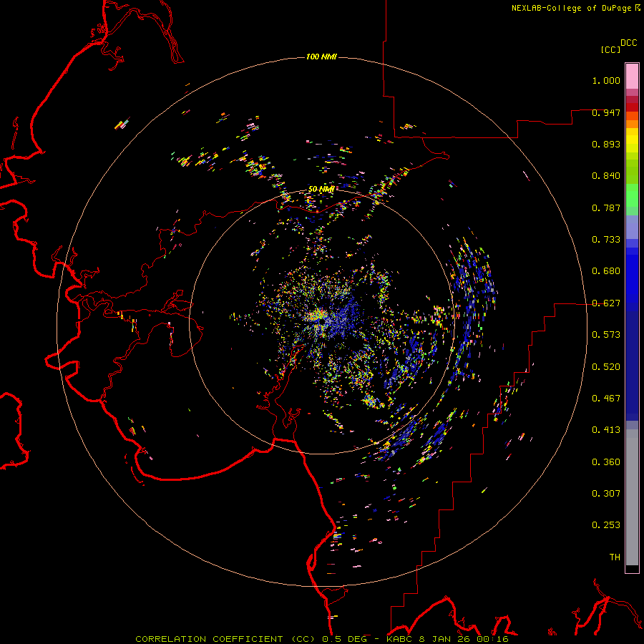Click the DCC label above the color scale
644x644 pixels.
[x=628, y=43]
